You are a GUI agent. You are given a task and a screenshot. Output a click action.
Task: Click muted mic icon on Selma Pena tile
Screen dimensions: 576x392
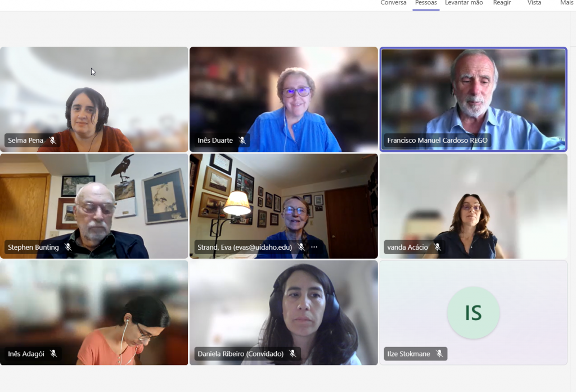(53, 141)
